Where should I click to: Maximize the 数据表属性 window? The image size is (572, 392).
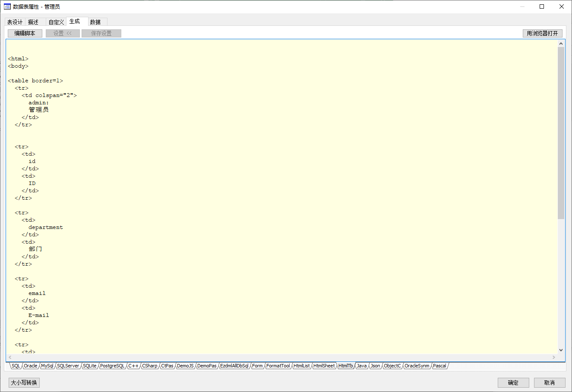[x=542, y=6]
